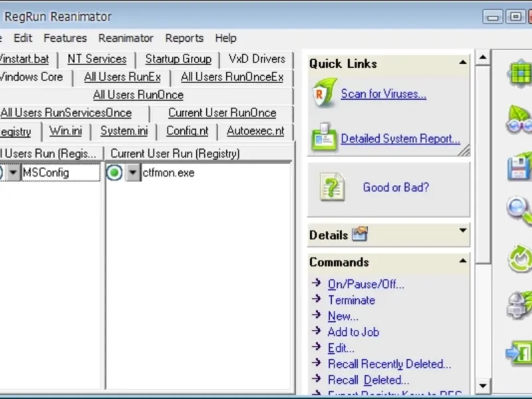Screen dimensions: 532x399
Task: Click the green door exit icon
Action: click(x=519, y=353)
